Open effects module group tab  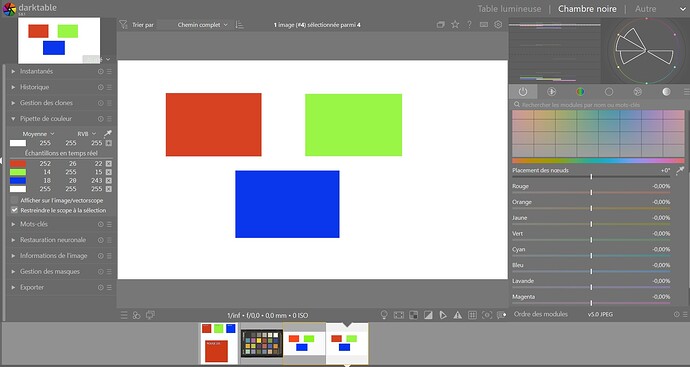coord(638,92)
